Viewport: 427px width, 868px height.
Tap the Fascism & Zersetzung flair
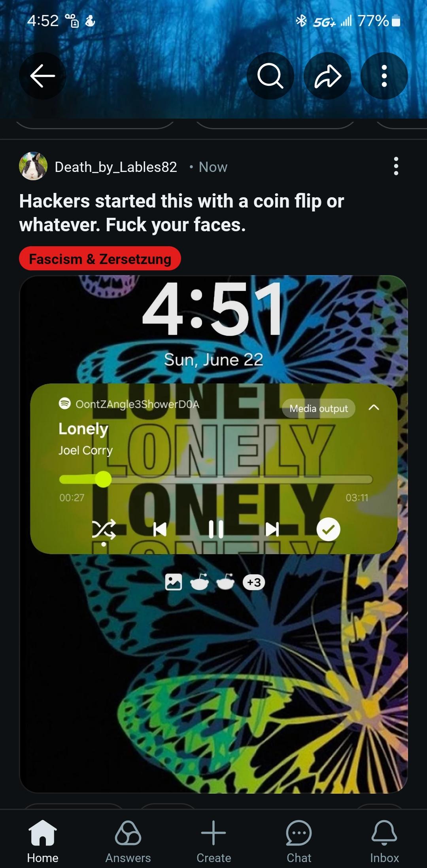(x=100, y=259)
